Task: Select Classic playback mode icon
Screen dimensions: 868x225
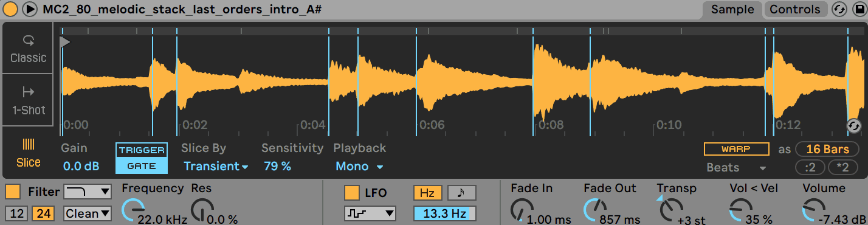Action: [x=28, y=41]
